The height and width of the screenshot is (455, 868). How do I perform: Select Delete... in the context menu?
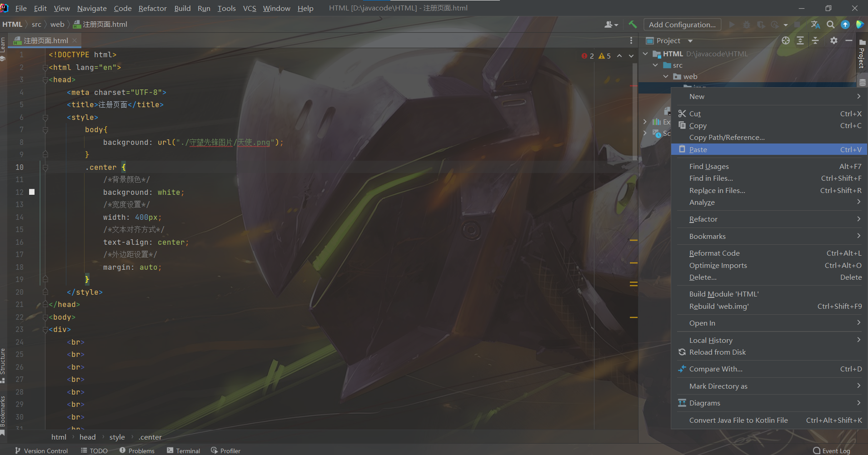(769, 277)
